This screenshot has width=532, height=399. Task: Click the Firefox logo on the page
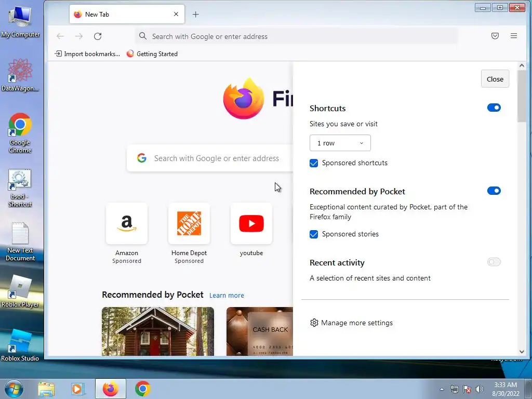tap(243, 99)
